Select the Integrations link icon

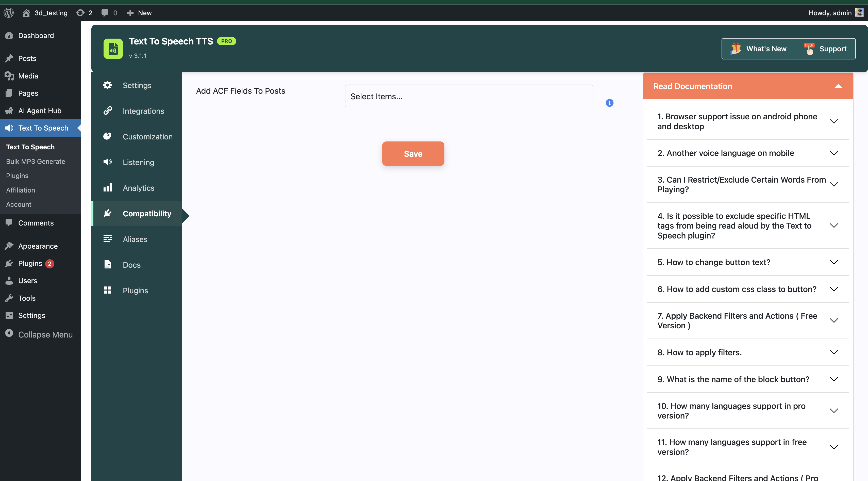click(x=107, y=110)
